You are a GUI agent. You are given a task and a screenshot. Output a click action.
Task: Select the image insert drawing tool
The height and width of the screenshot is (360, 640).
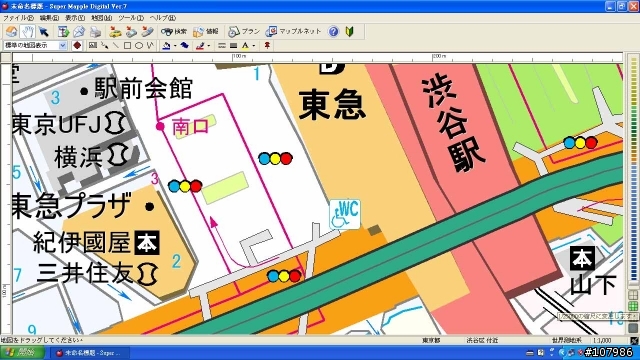click(x=93, y=45)
